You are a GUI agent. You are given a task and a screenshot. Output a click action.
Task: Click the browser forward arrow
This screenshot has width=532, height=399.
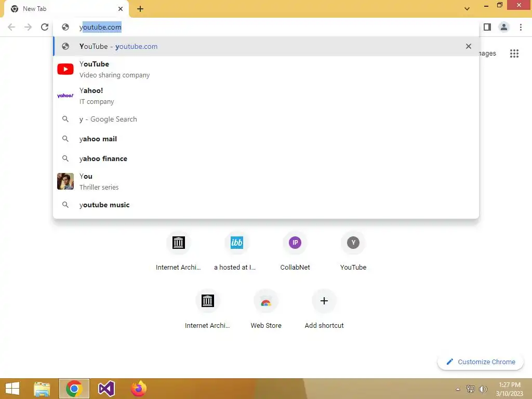pos(28,27)
